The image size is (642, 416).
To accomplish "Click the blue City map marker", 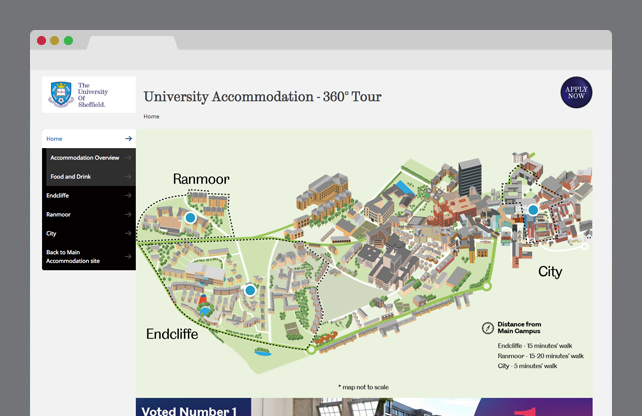I will (533, 210).
